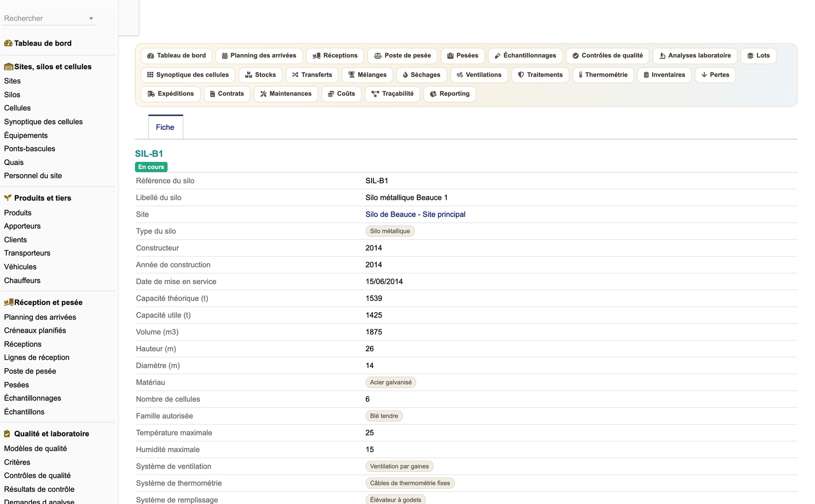Open Créneaux planifiés sidebar link
This screenshot has width=815, height=504.
pos(35,330)
